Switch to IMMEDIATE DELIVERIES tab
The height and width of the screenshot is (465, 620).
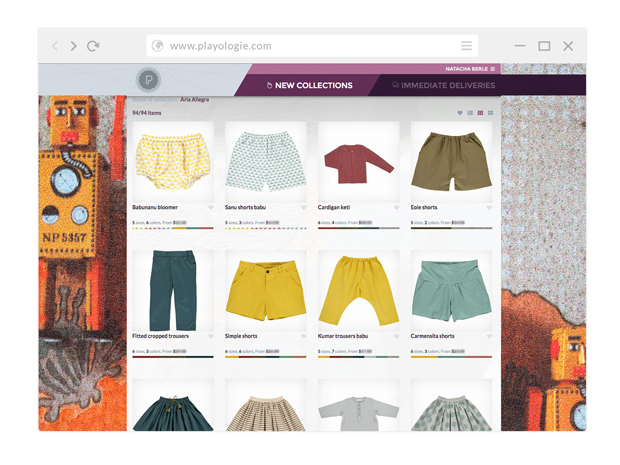pyautogui.click(x=443, y=85)
